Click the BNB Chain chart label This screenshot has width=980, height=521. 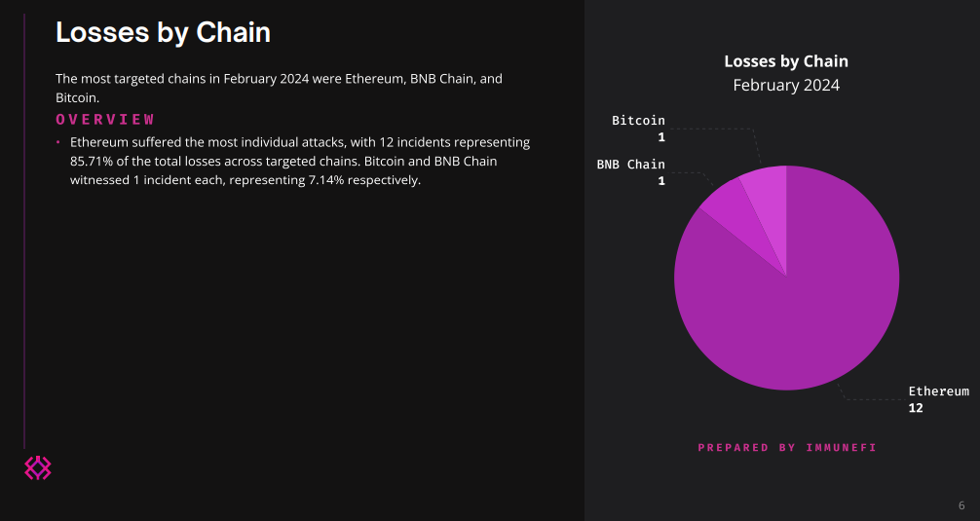(x=630, y=165)
